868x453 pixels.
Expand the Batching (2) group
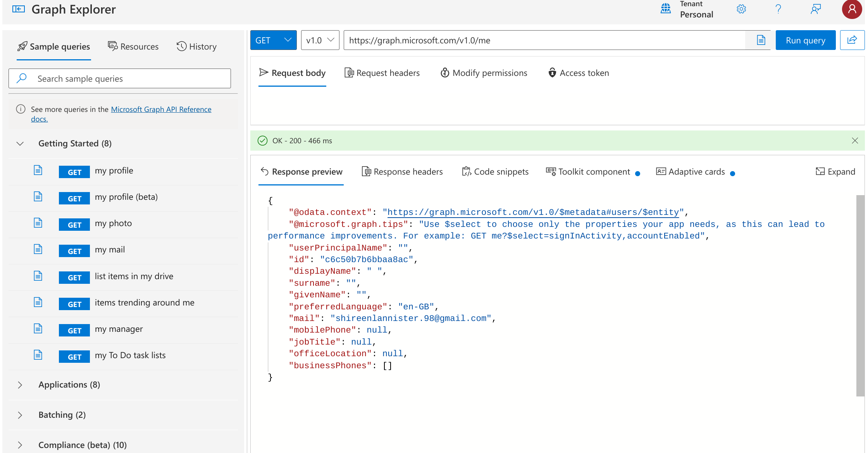20,415
